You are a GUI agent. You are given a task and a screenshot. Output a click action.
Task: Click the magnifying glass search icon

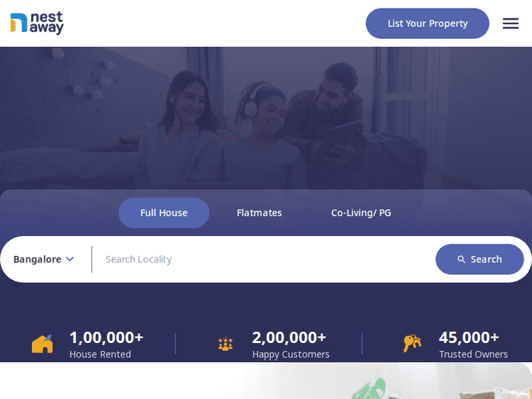[461, 259]
